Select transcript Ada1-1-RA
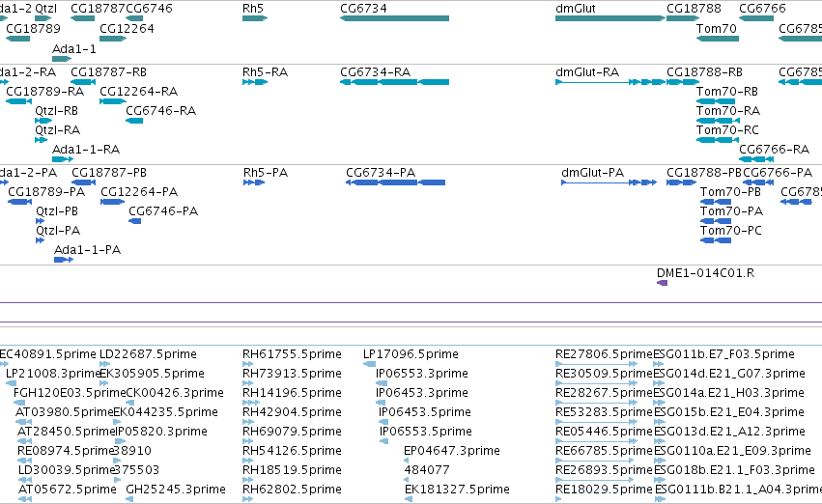Screen dimensions: 822x504 click(85, 150)
